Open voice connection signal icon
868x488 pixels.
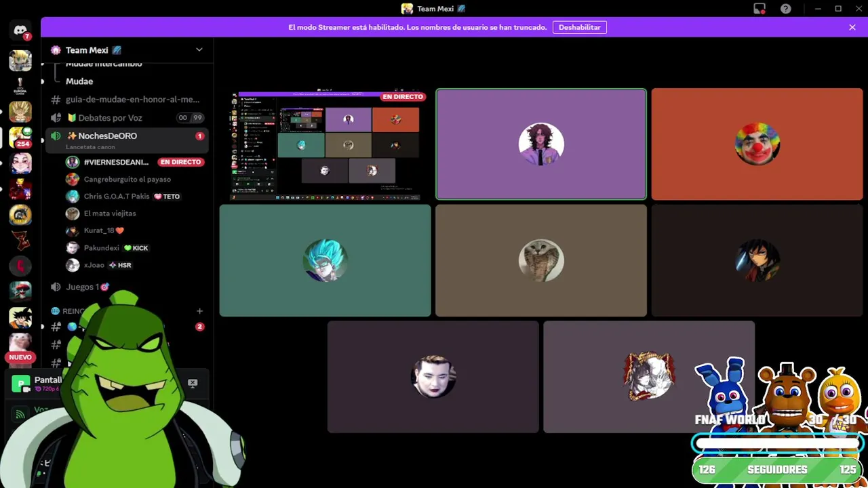(x=20, y=413)
